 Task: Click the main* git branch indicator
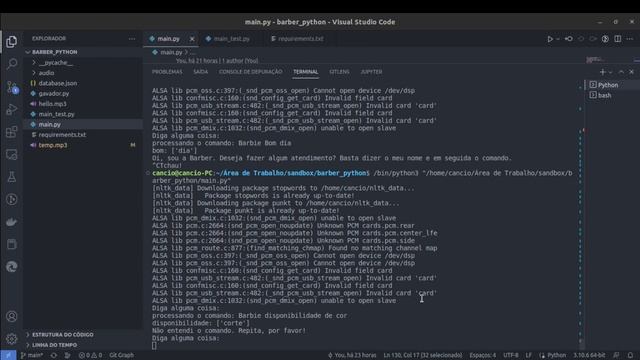[x=32, y=355]
